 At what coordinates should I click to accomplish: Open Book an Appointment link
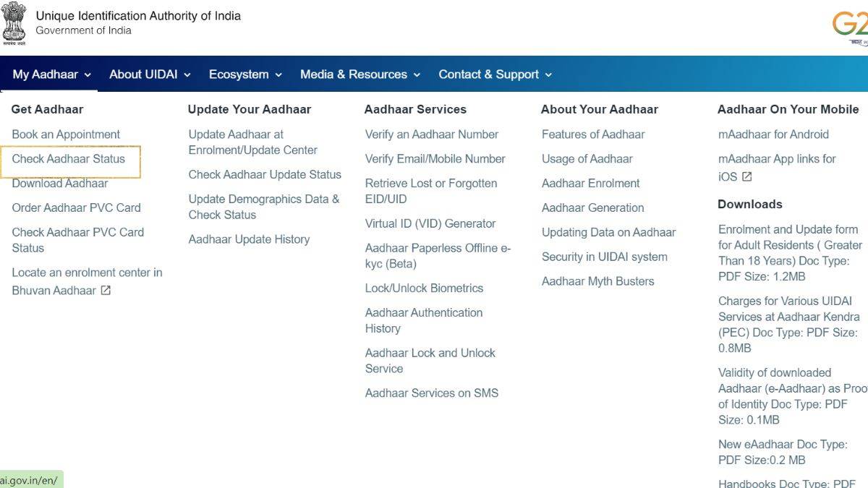[x=66, y=134]
